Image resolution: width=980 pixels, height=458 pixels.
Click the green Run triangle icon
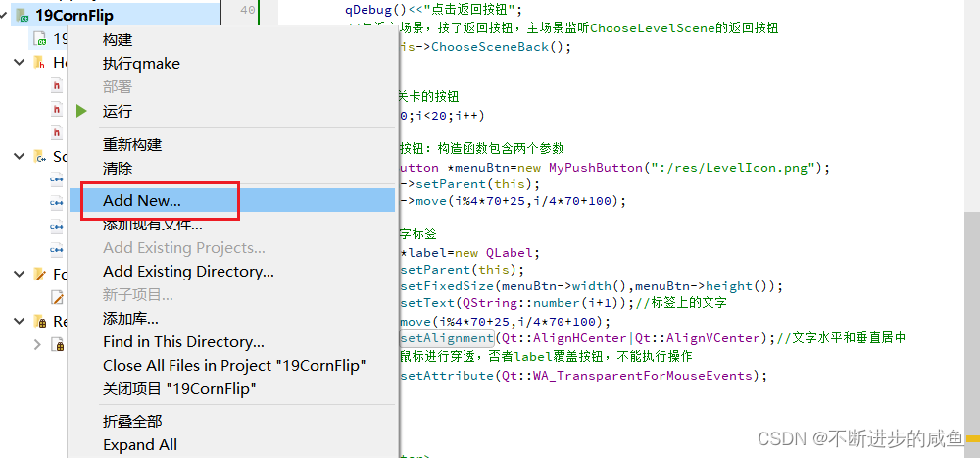pyautogui.click(x=81, y=112)
